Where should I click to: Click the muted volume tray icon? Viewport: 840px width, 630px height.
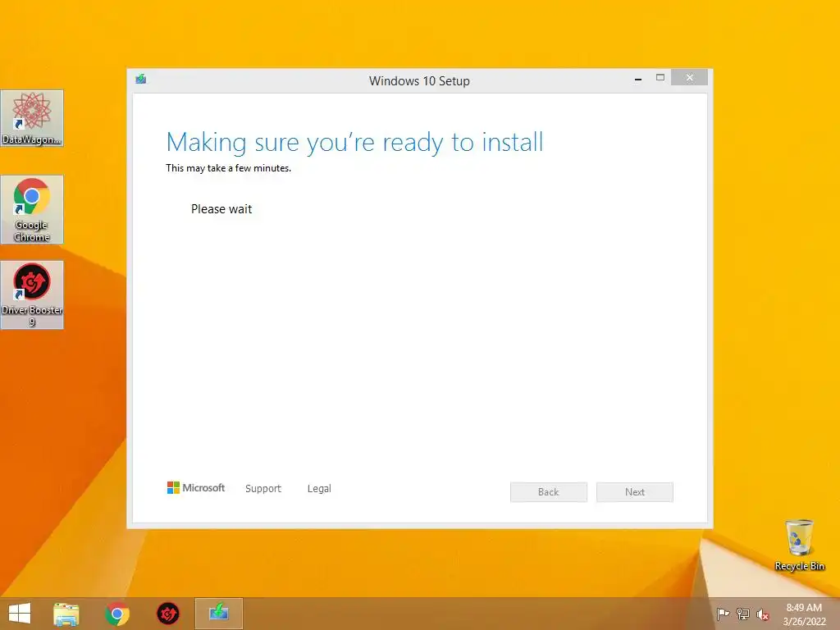[763, 615]
